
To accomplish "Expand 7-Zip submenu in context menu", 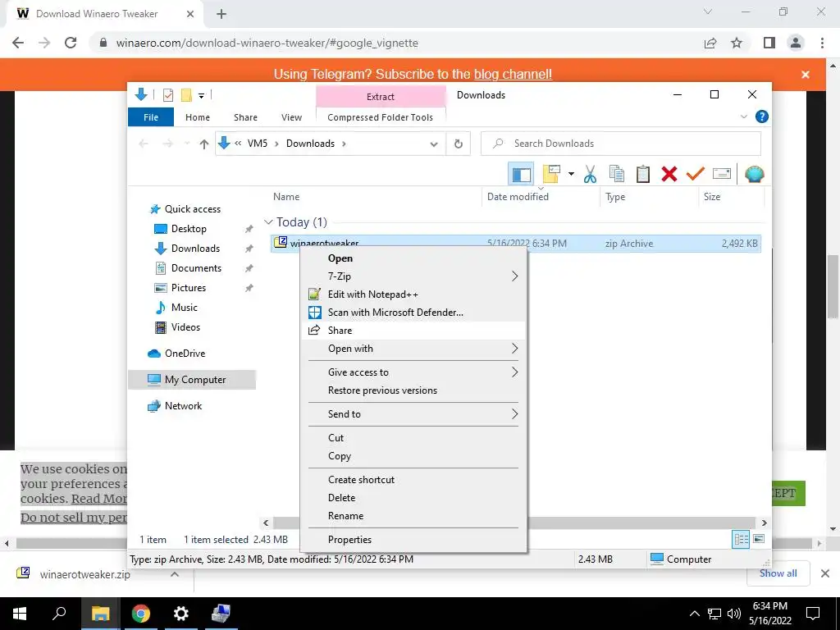I will (x=413, y=276).
